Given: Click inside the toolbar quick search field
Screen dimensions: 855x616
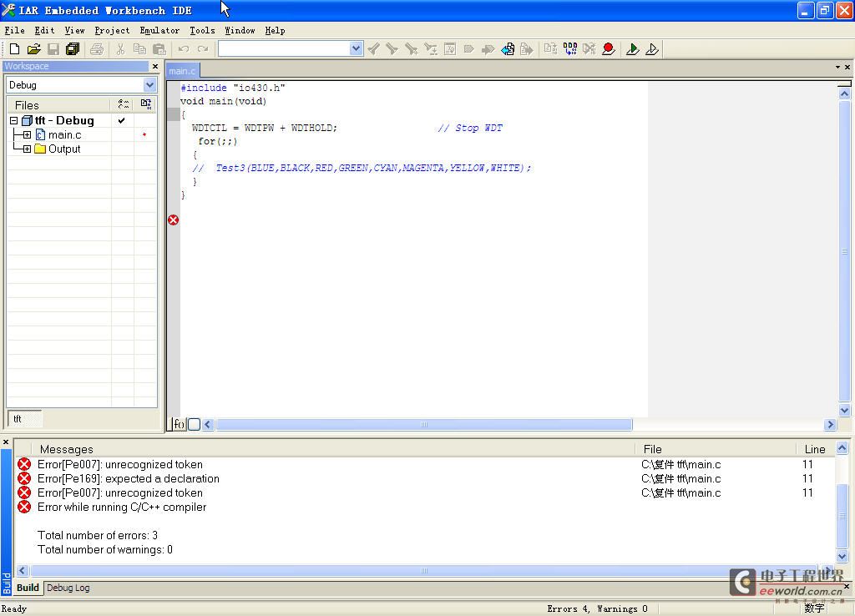Looking at the screenshot, I should (284, 49).
